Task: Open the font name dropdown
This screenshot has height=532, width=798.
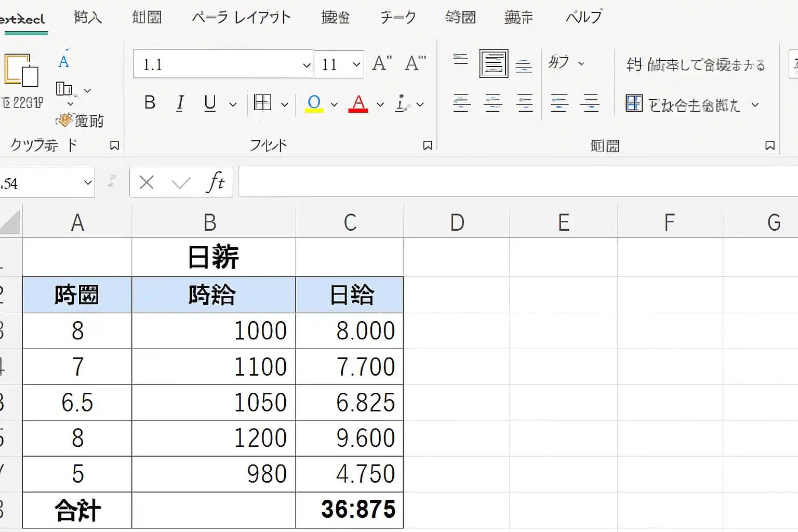Action: point(307,65)
